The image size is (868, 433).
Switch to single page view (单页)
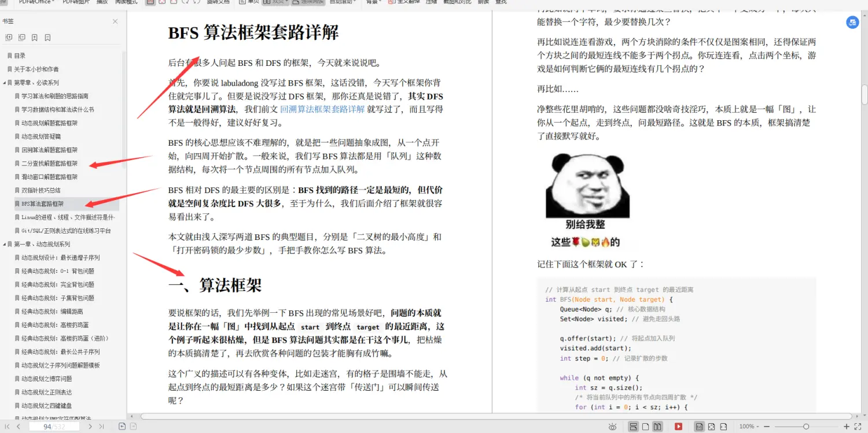(x=251, y=2)
